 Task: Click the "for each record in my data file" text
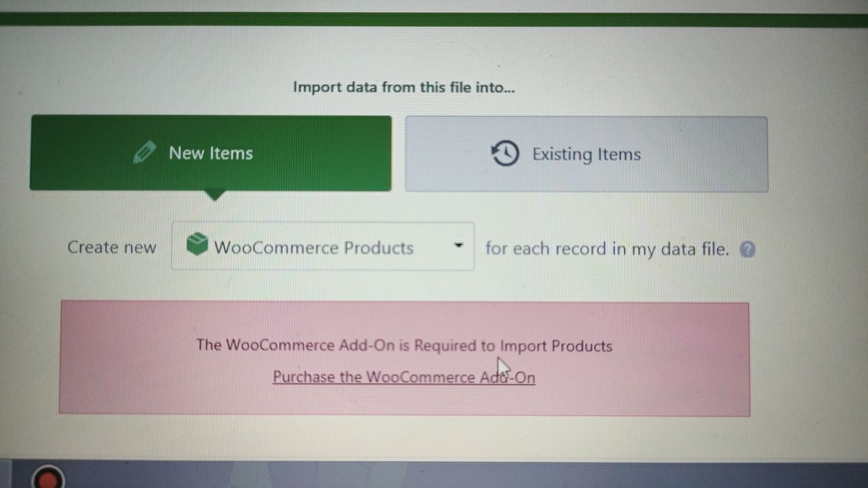click(x=607, y=249)
